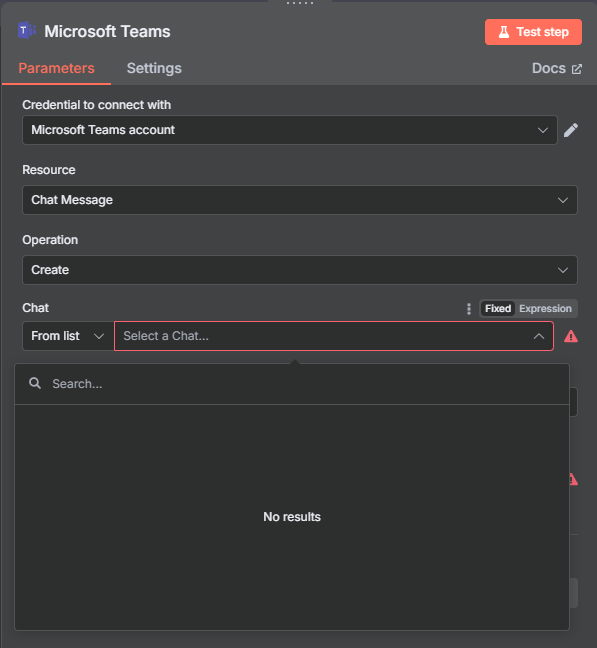Open the Microsoft Teams account credential dropdown

click(x=290, y=130)
